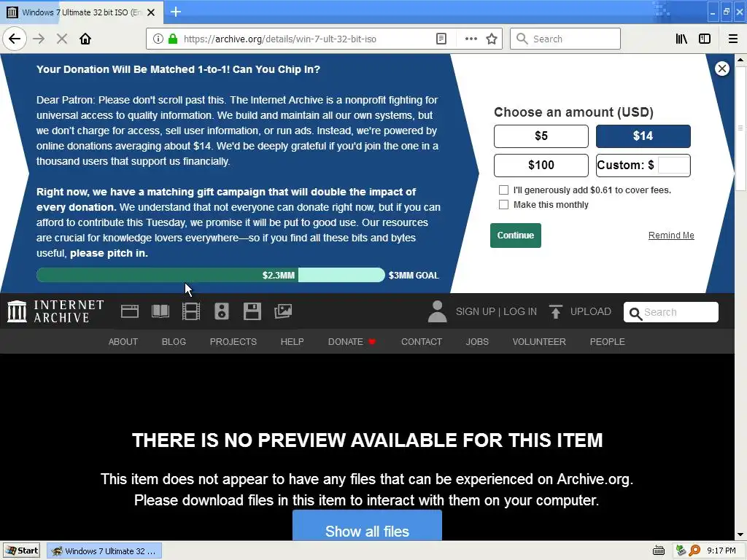Click LOG IN link

519,311
